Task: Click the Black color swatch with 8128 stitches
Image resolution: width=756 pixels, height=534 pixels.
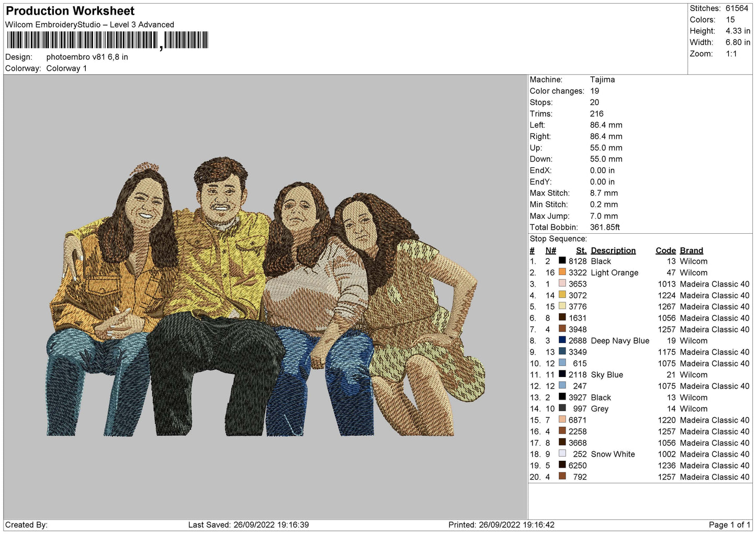Action: 562,260
